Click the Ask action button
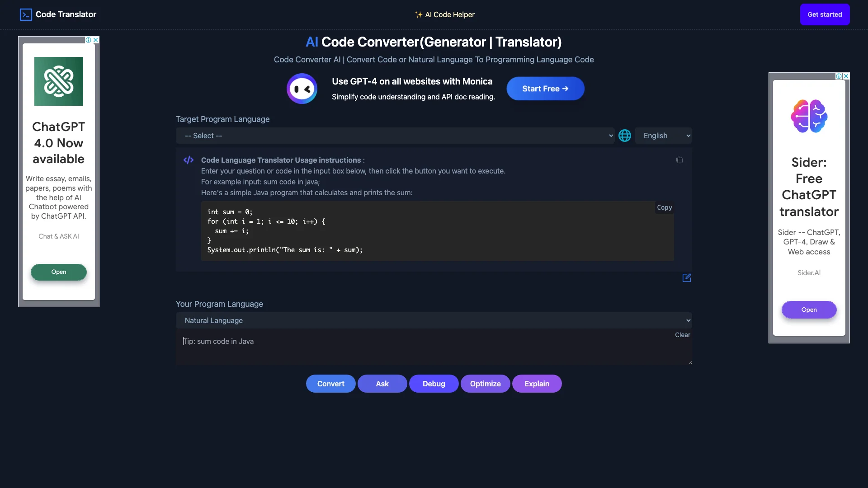The image size is (868, 488). 382,383
